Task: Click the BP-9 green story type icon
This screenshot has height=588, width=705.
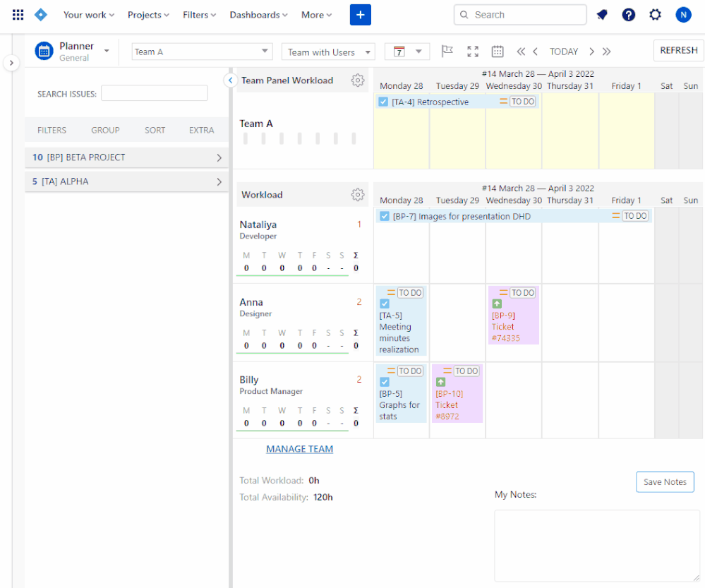Action: [497, 304]
